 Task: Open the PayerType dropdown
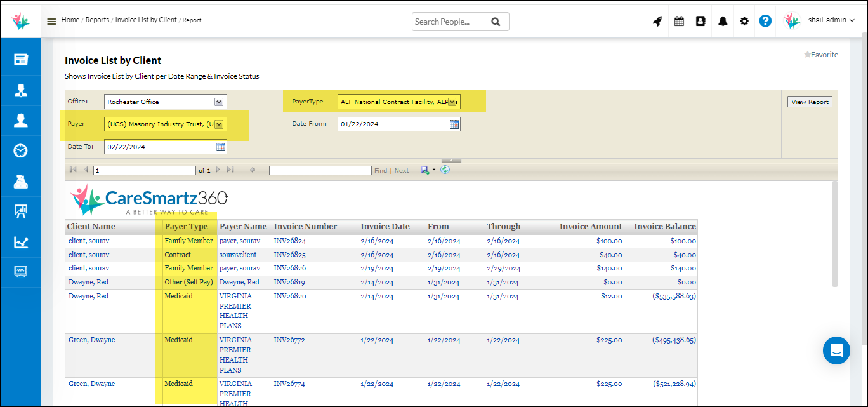pyautogui.click(x=452, y=102)
